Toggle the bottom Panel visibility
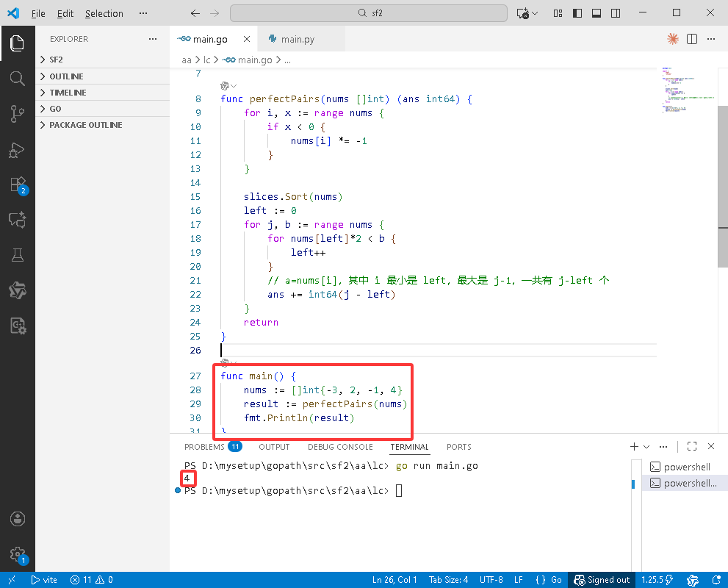728x588 pixels. pyautogui.click(x=597, y=13)
